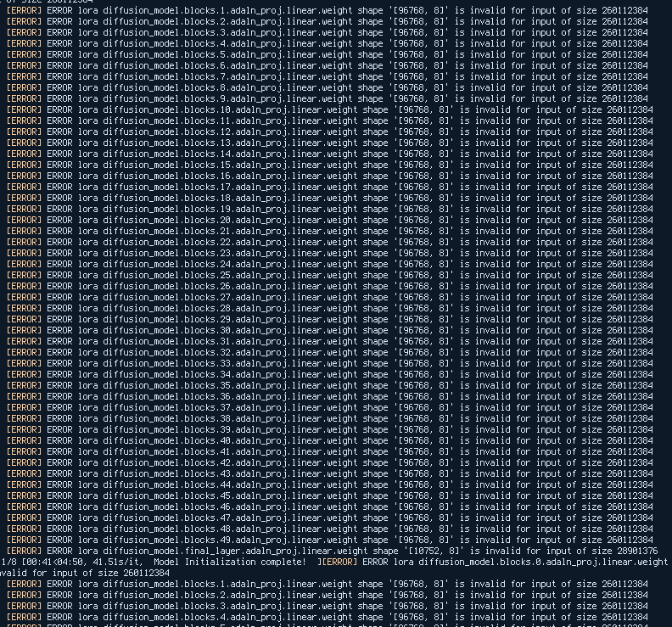
Task: Click the error line for blocks.6.adaln_proj
Action: pyautogui.click(x=327, y=65)
